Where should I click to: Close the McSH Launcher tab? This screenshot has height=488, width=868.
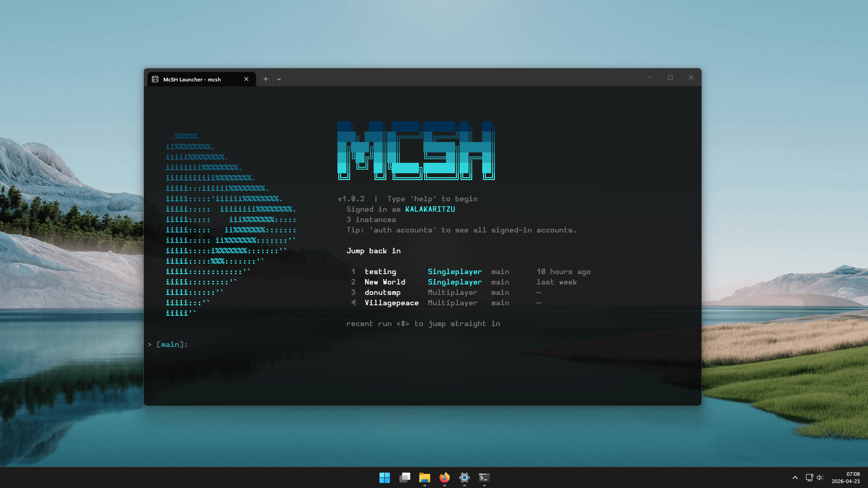coord(246,79)
